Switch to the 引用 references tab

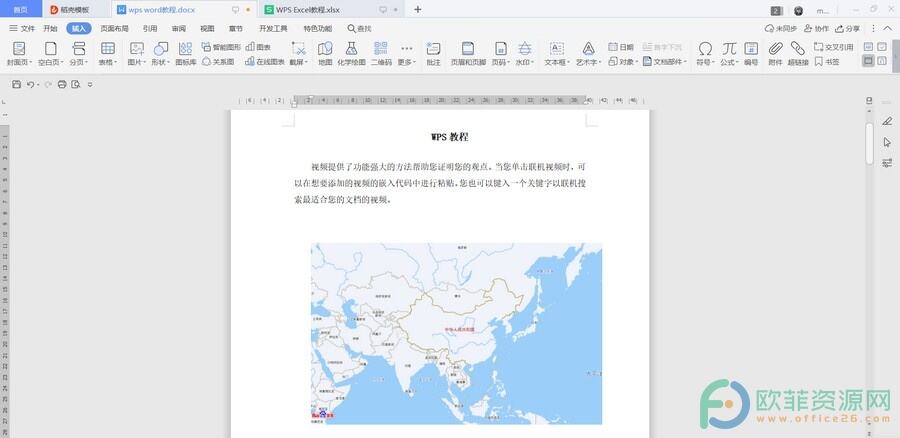point(150,28)
